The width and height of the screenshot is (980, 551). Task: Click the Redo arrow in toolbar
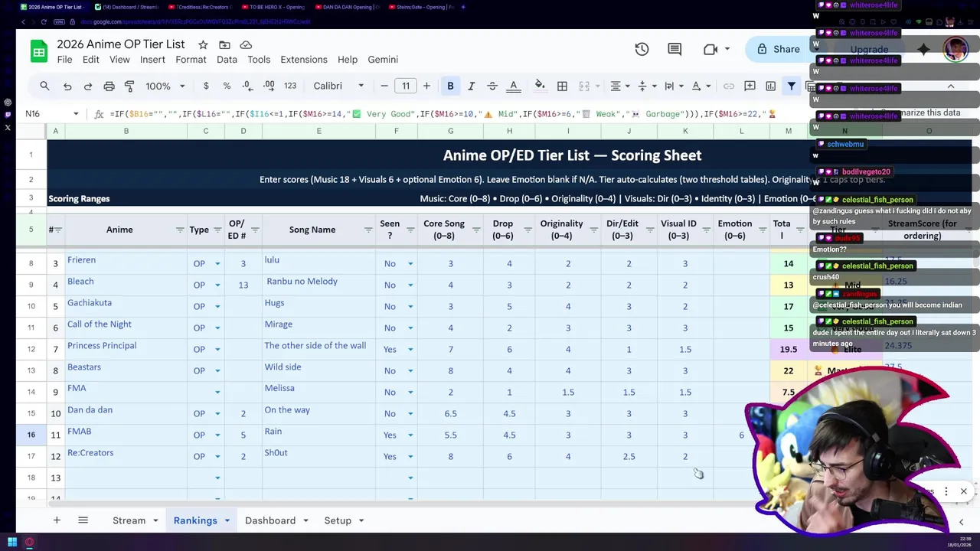(x=88, y=86)
